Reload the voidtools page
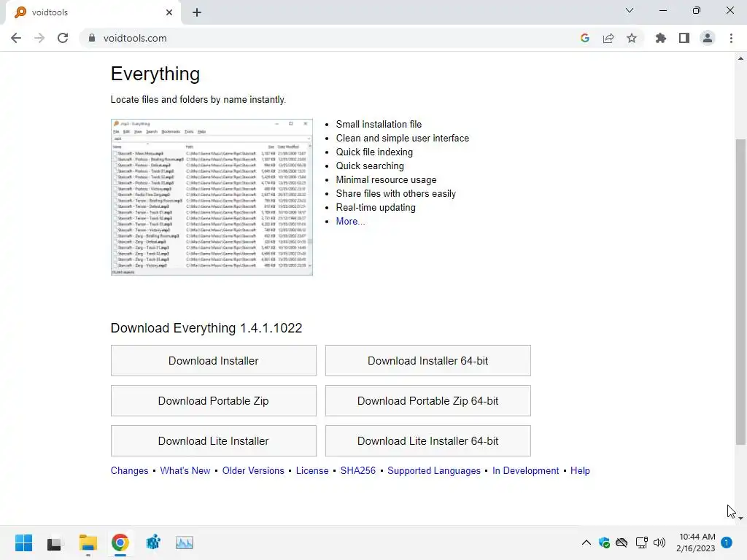The width and height of the screenshot is (747, 560). [63, 38]
